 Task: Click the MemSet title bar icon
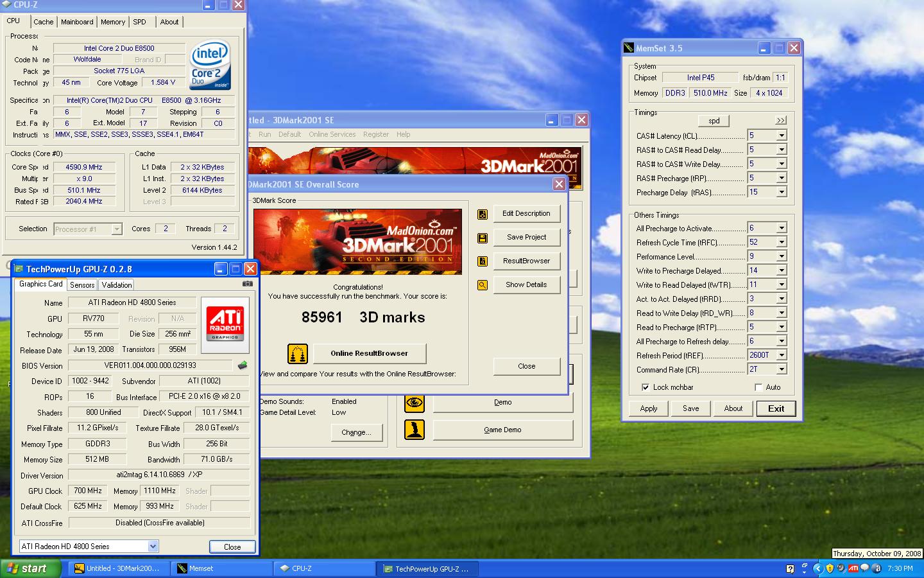pyautogui.click(x=629, y=48)
